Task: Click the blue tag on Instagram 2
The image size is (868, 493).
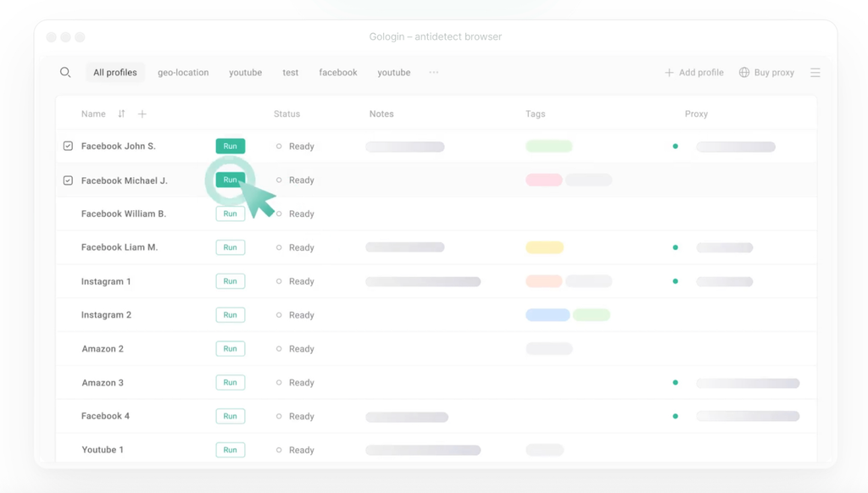Action: click(548, 315)
